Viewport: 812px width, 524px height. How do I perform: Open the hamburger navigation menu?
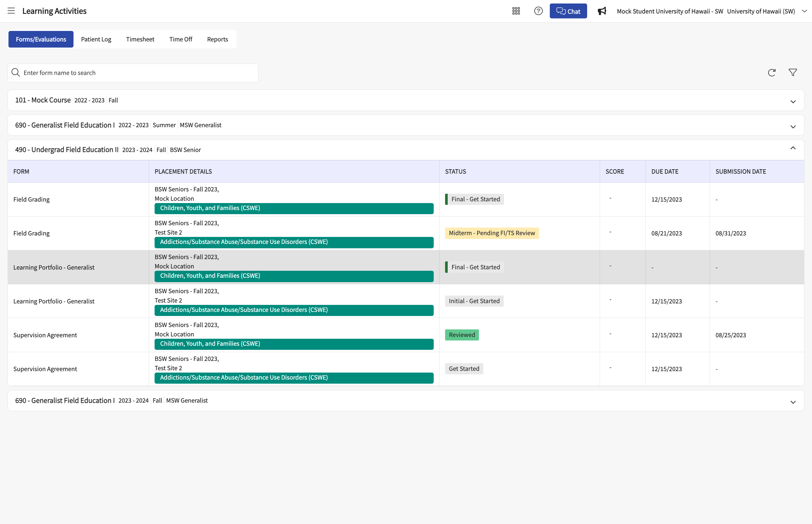click(x=11, y=11)
